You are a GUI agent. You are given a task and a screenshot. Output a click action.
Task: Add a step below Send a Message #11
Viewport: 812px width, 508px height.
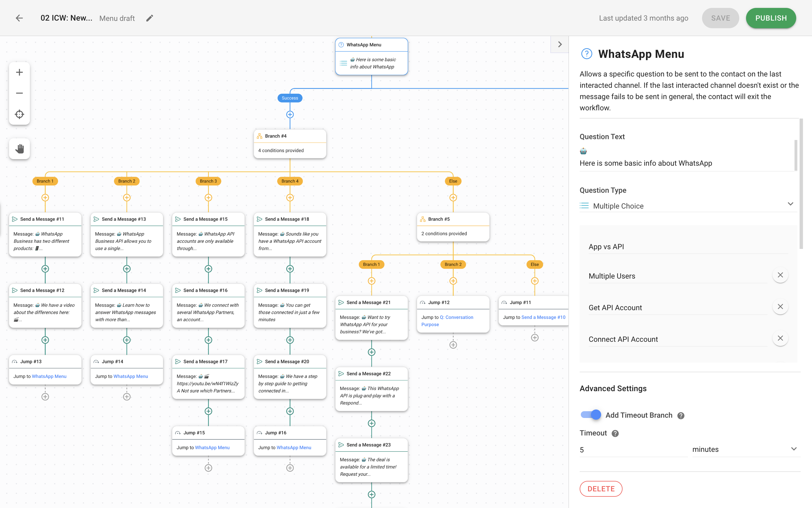[x=45, y=269]
